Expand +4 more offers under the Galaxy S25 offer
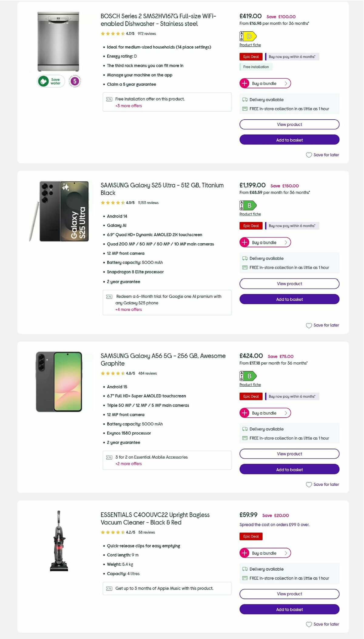 [128, 309]
